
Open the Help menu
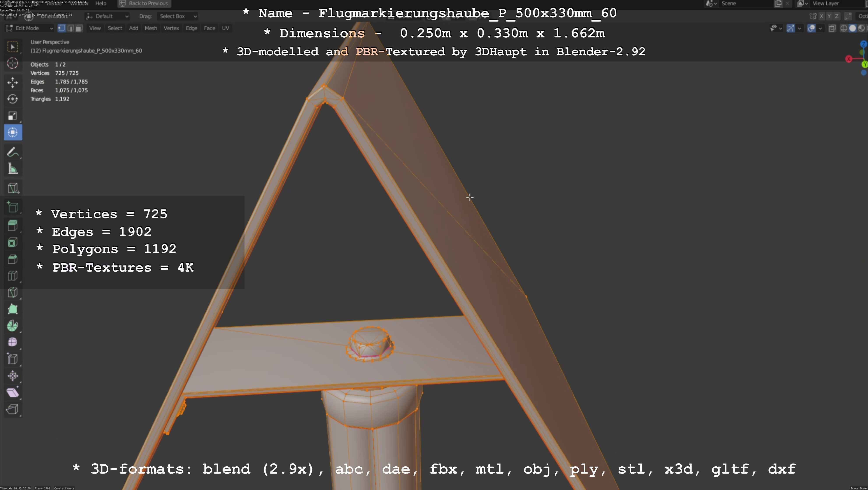pos(101,3)
